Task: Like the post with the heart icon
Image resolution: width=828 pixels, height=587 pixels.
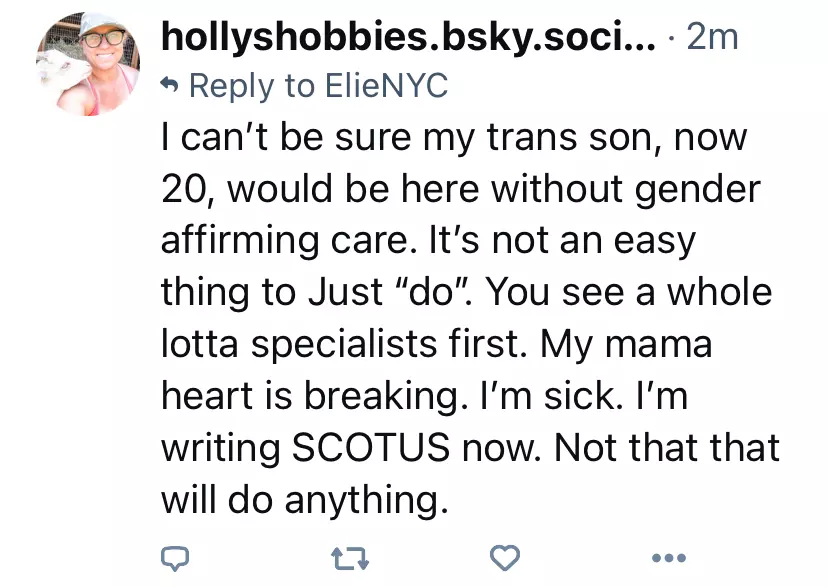Action: (505, 558)
